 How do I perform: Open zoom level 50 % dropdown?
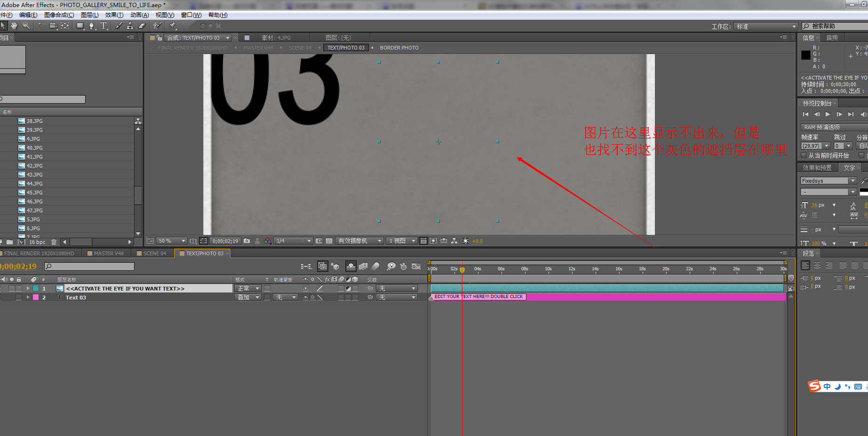(x=172, y=241)
